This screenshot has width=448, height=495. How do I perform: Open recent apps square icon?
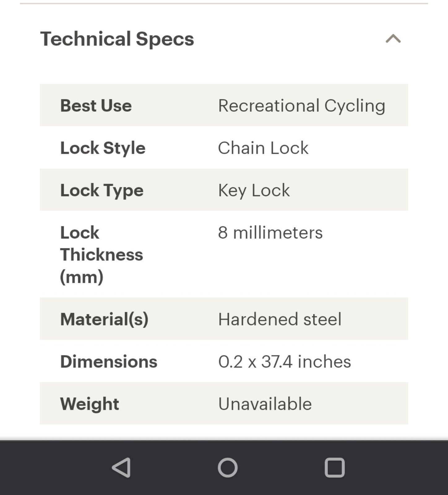pyautogui.click(x=335, y=467)
